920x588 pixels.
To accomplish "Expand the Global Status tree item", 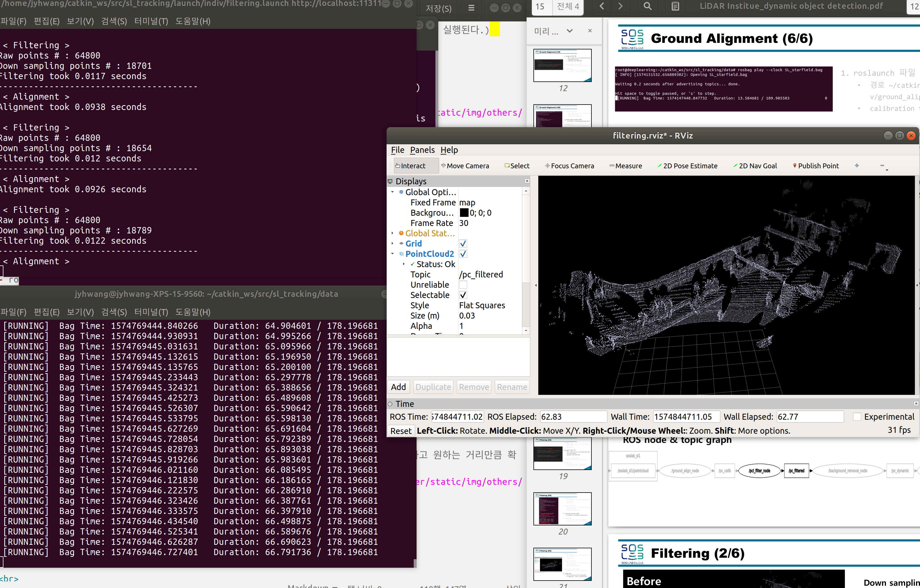I will 392,233.
